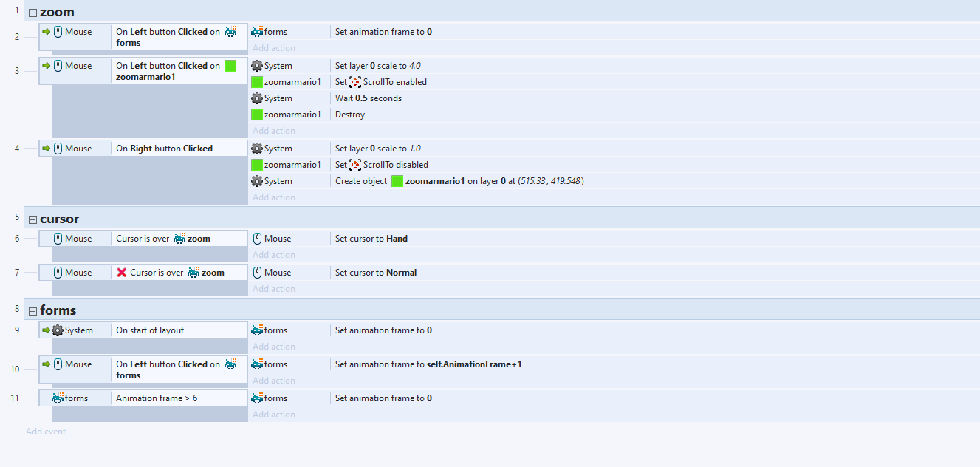Select 'On start of layout' condition

coord(150,330)
